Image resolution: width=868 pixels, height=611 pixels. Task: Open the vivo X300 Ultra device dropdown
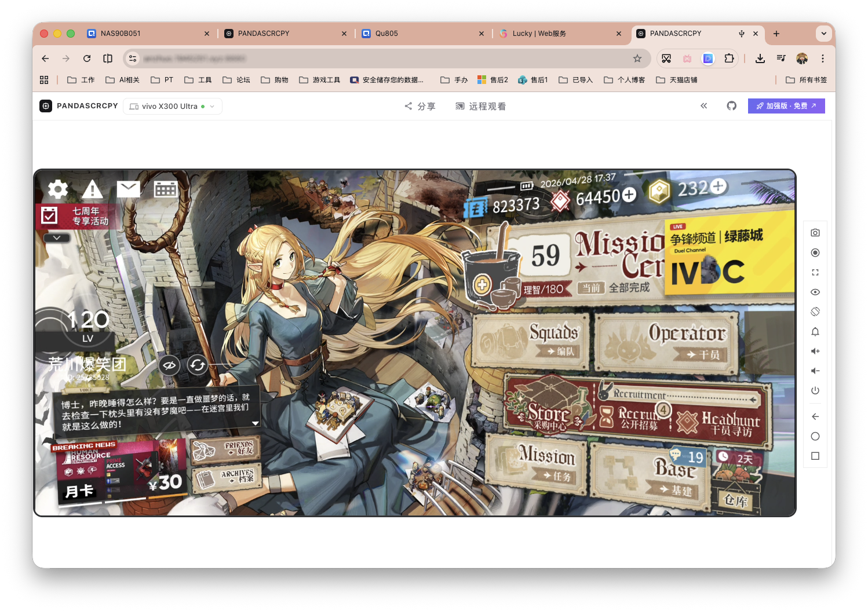click(x=173, y=107)
